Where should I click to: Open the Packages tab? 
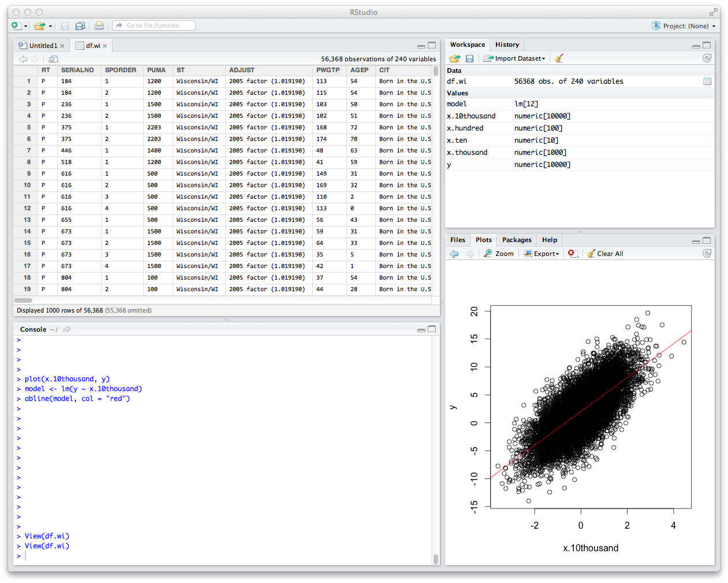[x=517, y=240]
